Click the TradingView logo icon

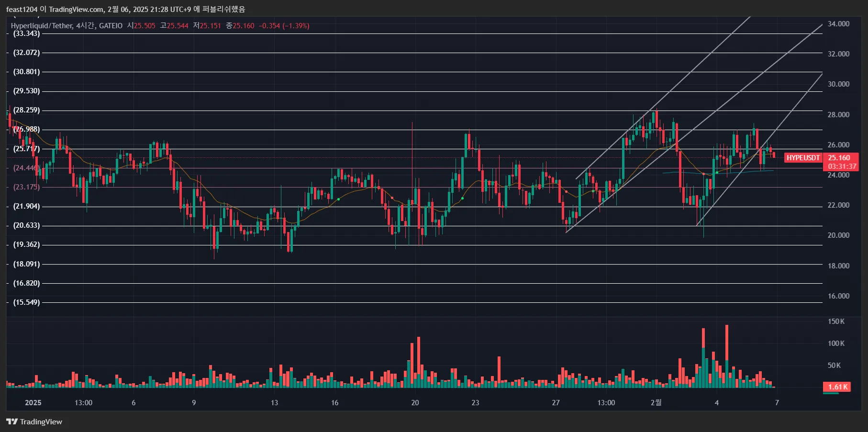pos(12,421)
